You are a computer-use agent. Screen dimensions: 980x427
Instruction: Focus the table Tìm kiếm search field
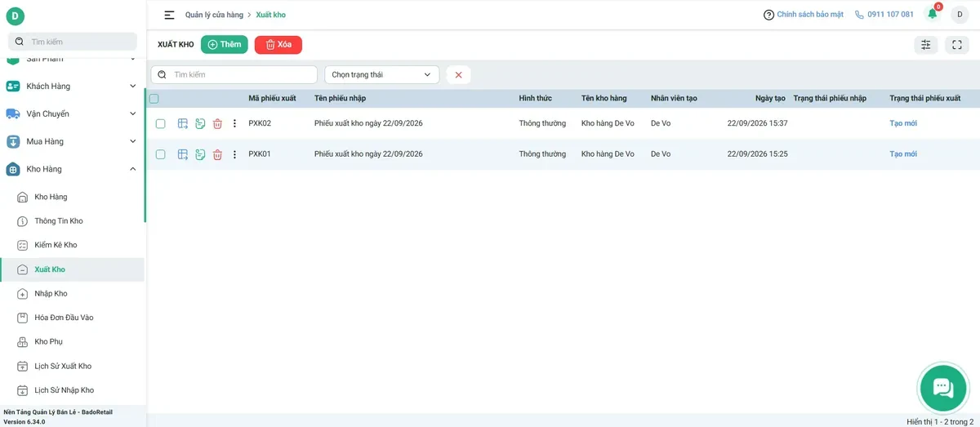(x=234, y=74)
